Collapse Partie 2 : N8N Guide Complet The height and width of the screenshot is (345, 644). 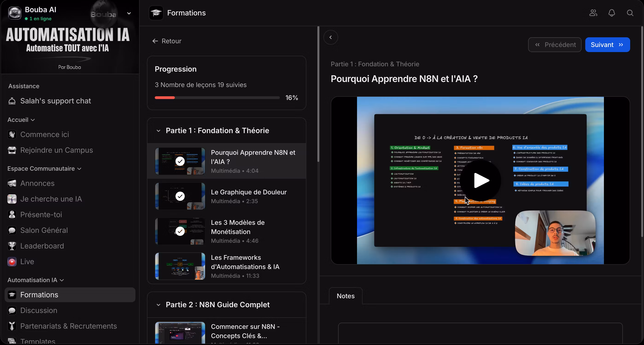click(158, 305)
